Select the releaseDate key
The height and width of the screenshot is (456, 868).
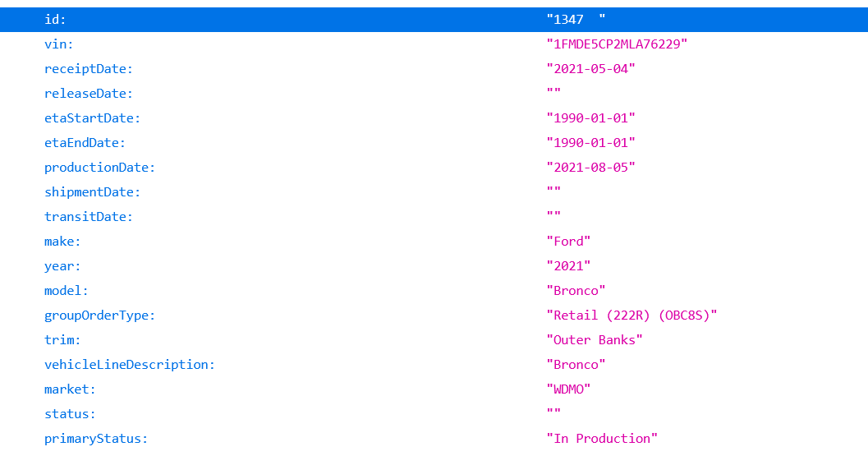point(89,94)
